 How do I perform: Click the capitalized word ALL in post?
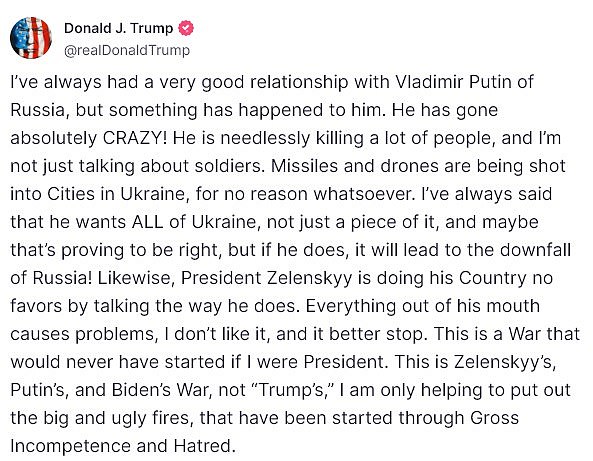tap(147, 222)
